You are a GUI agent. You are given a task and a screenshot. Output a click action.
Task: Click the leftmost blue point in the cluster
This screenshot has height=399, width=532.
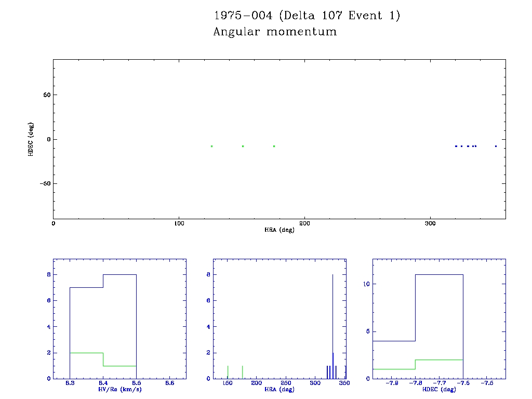(456, 146)
